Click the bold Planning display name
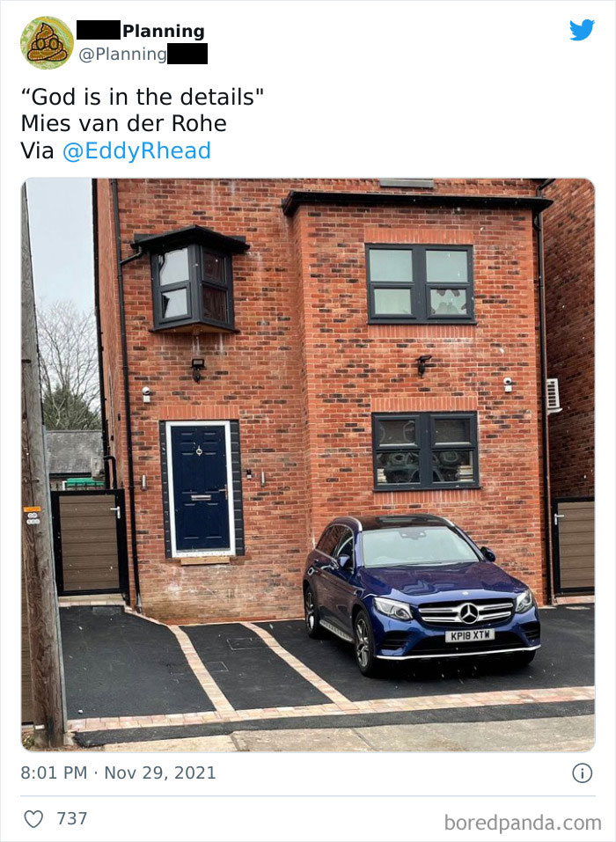This screenshot has height=842, width=616. click(164, 31)
